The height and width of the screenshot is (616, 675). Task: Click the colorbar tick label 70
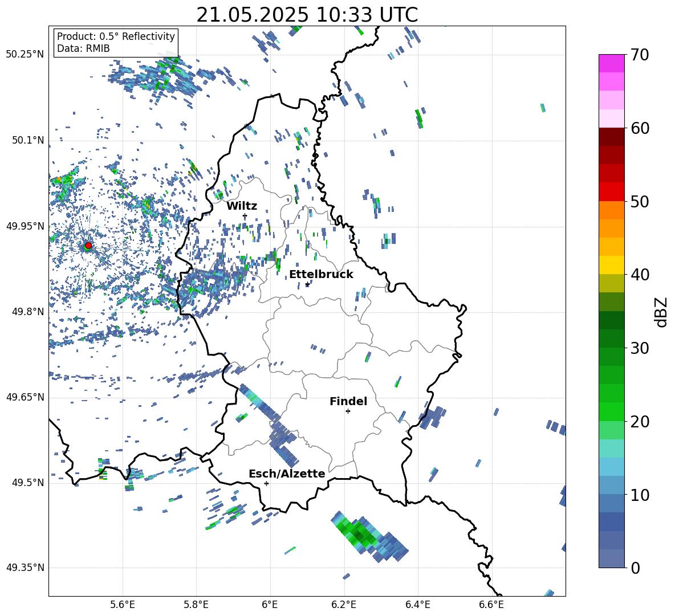coord(640,55)
